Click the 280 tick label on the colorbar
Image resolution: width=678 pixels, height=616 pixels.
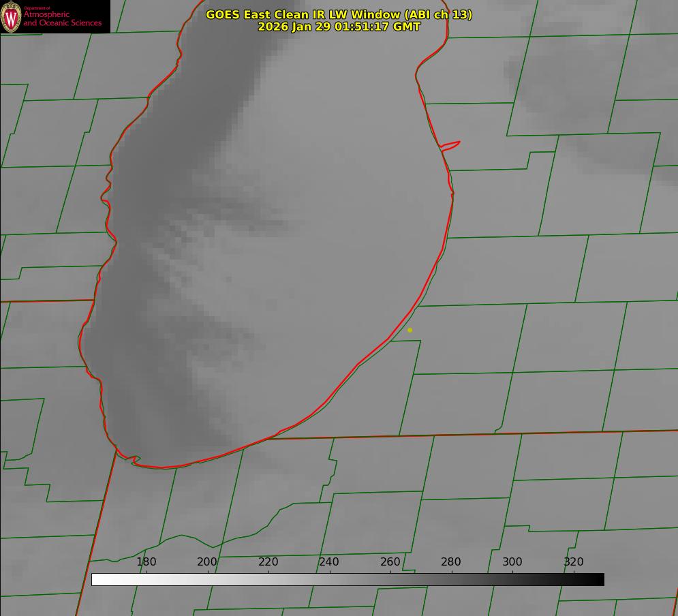tap(451, 561)
